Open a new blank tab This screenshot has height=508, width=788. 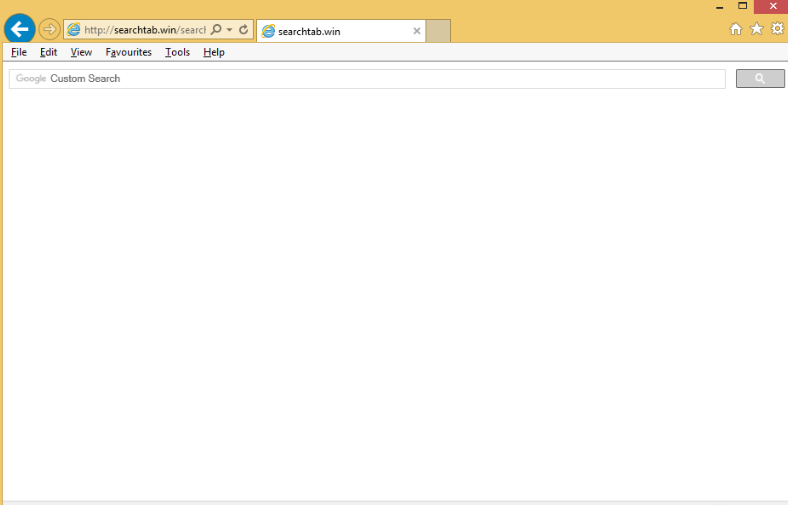(438, 31)
